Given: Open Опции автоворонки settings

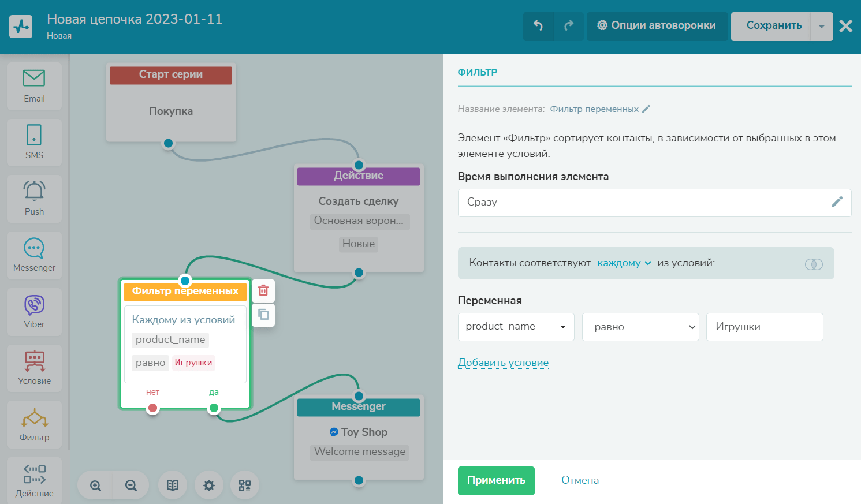Looking at the screenshot, I should (657, 26).
